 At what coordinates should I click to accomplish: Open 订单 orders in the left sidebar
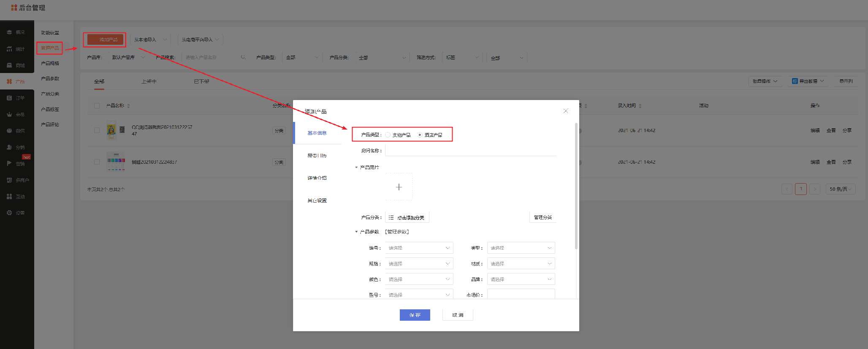(x=16, y=98)
